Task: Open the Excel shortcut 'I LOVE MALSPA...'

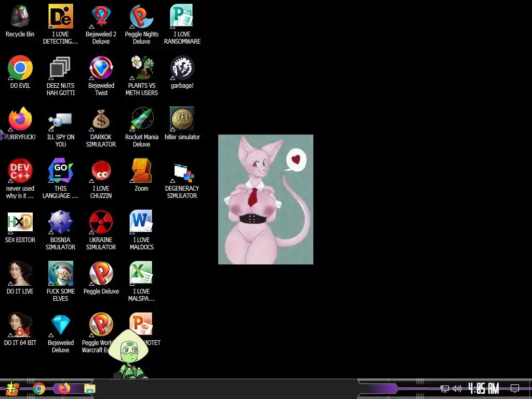Action: click(x=141, y=273)
